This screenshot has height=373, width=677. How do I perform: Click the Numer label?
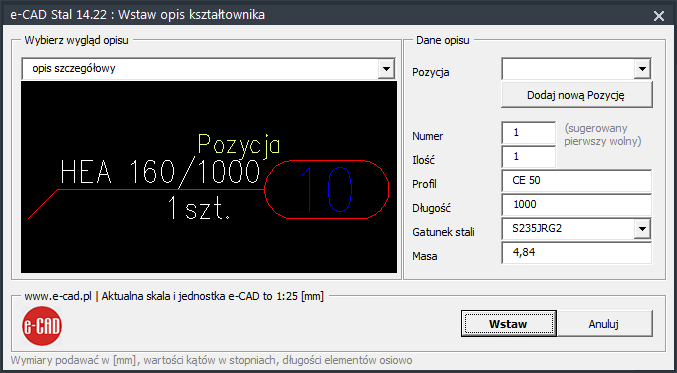428,136
